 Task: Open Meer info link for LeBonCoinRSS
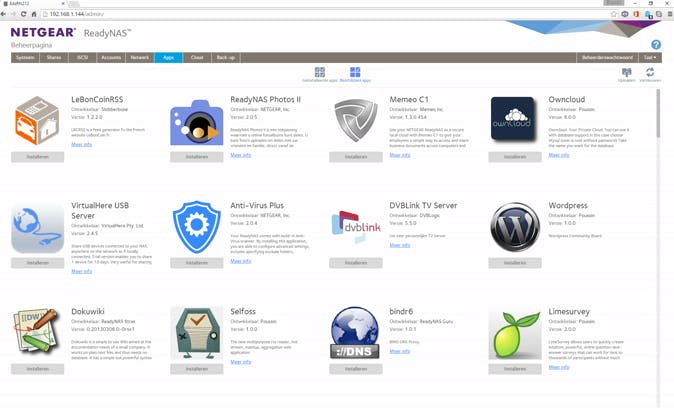(82, 144)
